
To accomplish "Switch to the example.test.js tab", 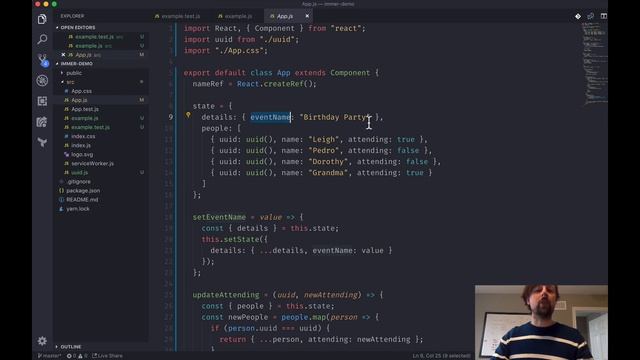I will (178, 16).
